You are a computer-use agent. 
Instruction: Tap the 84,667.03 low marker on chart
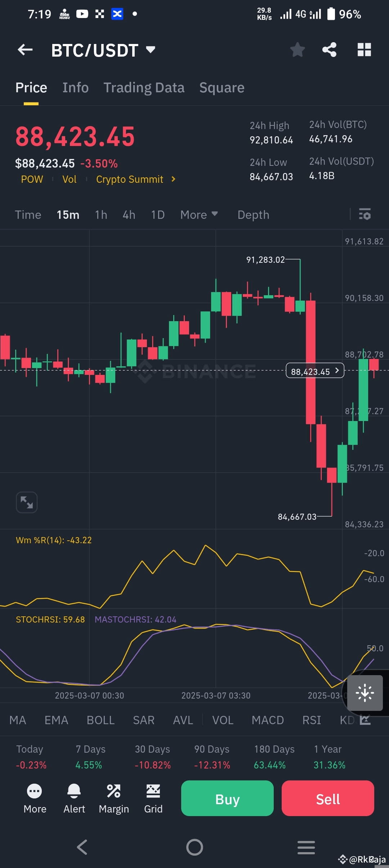point(297,517)
